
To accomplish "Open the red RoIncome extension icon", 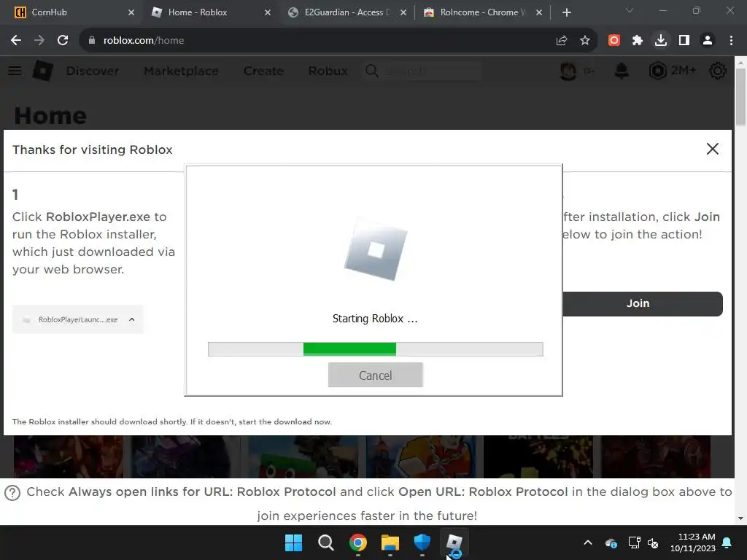I will pos(614,41).
